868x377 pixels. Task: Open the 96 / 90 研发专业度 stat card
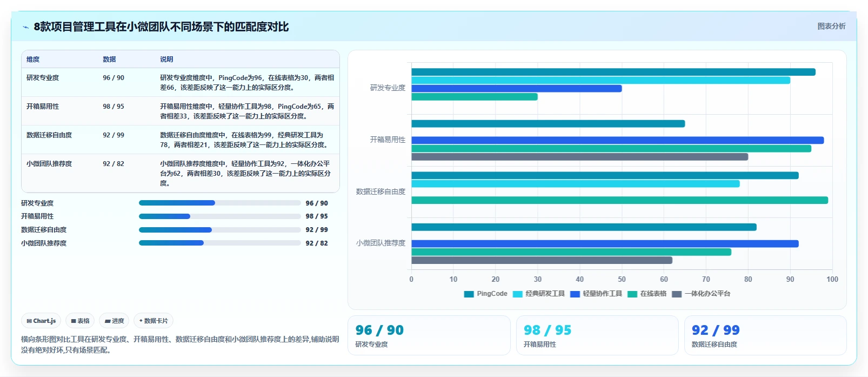pyautogui.click(x=429, y=335)
